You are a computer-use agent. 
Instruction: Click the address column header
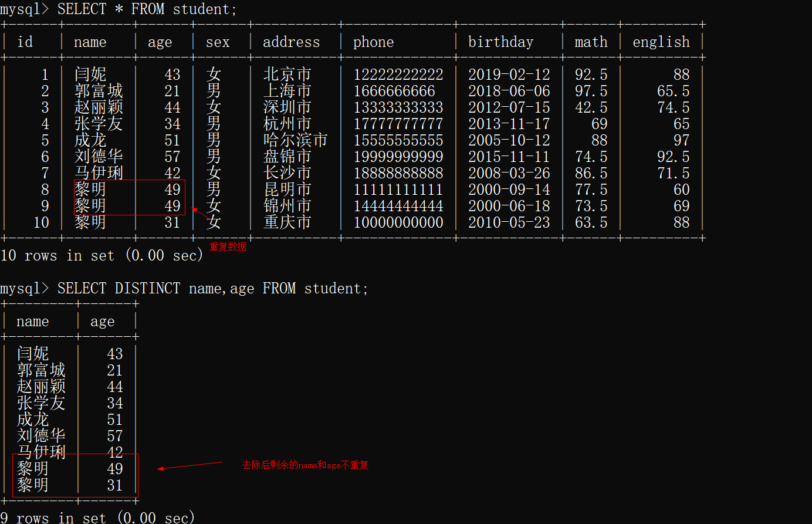[x=291, y=42]
